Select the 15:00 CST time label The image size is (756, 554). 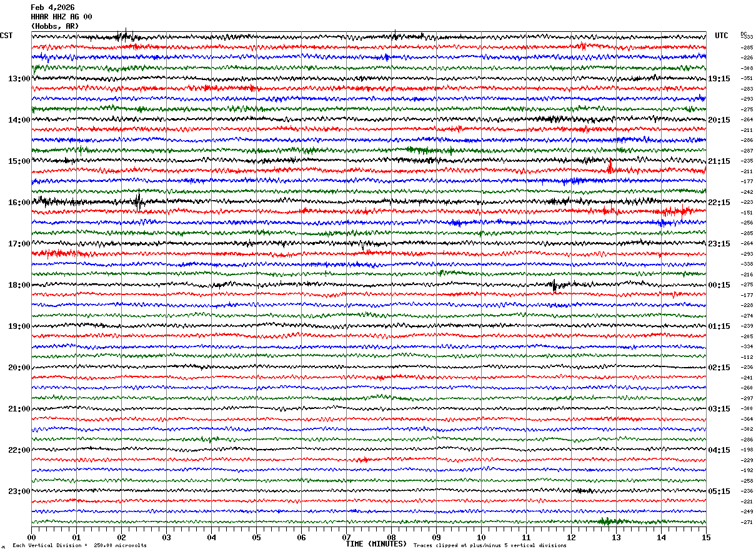[19, 161]
